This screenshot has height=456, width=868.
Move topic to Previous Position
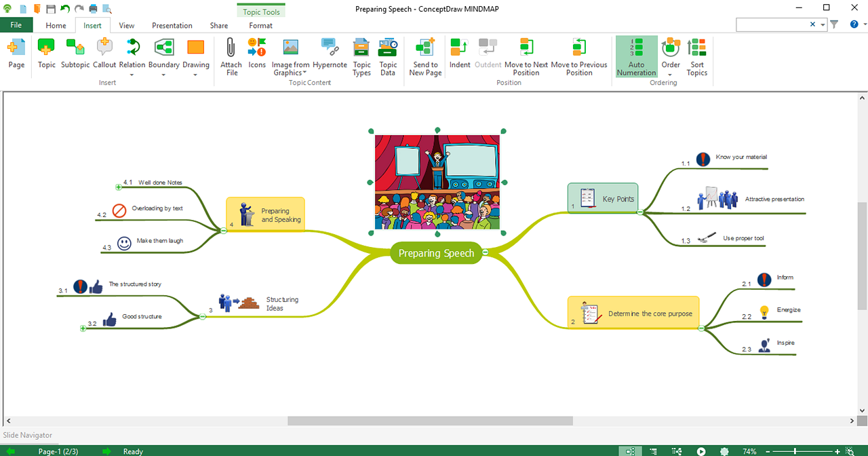click(579, 57)
